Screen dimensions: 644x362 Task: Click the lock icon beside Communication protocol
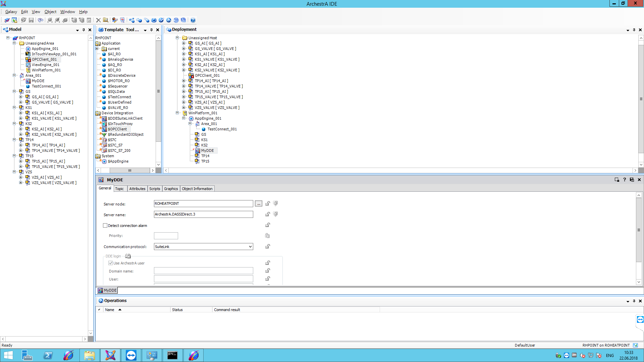(x=268, y=246)
